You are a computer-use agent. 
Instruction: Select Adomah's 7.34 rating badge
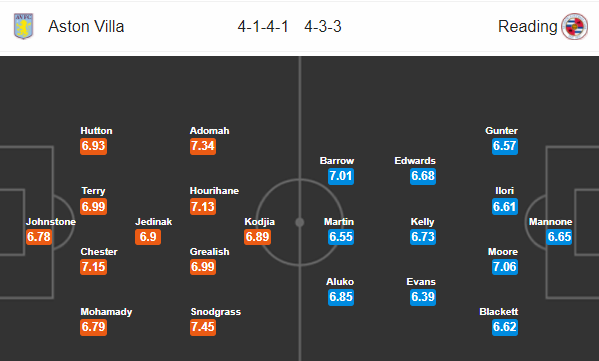(203, 146)
